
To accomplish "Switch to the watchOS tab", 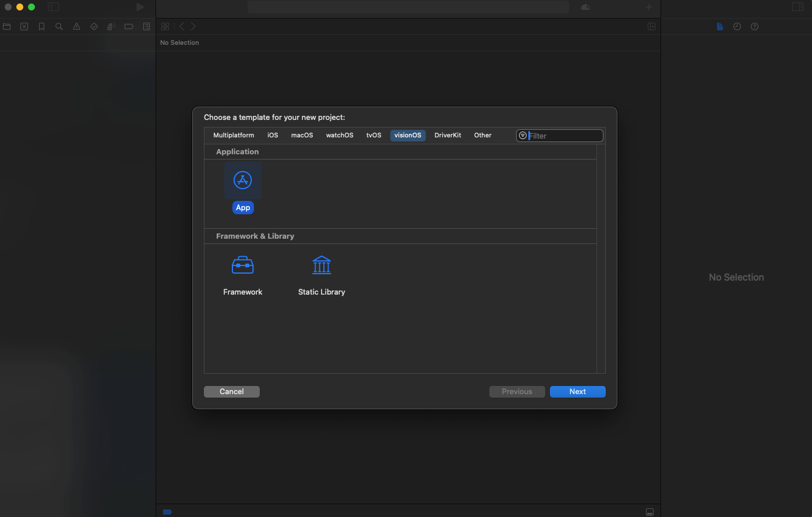I will coord(340,135).
